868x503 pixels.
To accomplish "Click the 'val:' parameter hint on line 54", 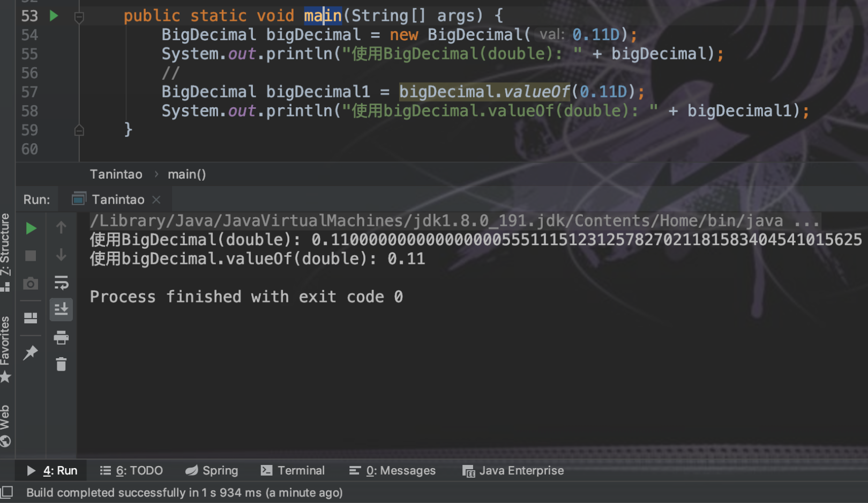I will click(552, 35).
